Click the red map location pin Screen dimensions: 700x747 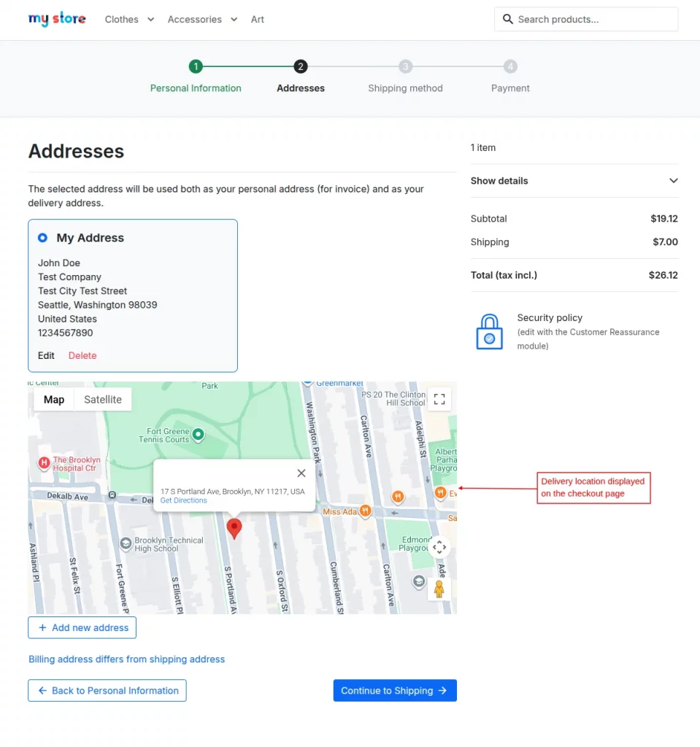[234, 529]
